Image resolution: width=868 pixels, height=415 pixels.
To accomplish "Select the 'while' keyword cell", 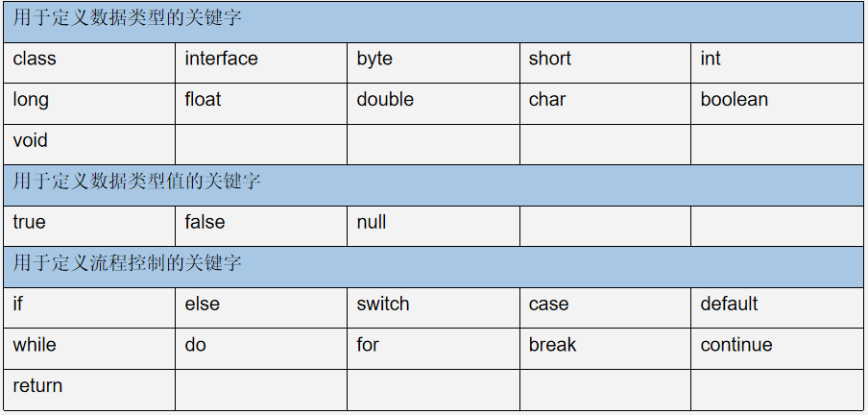I will click(89, 349).
